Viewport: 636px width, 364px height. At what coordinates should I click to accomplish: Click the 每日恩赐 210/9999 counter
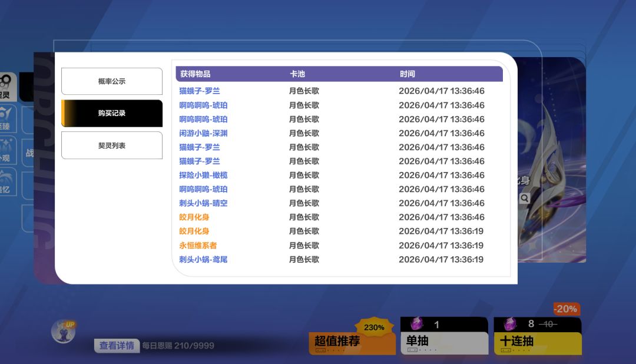click(x=178, y=346)
